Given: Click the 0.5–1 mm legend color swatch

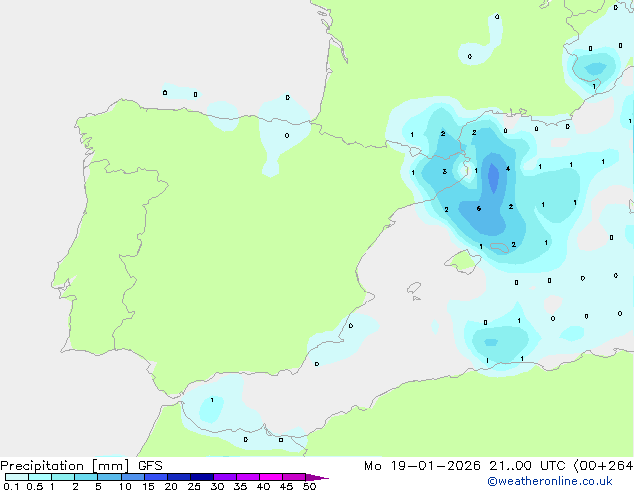Looking at the screenshot, I should (x=40, y=477).
